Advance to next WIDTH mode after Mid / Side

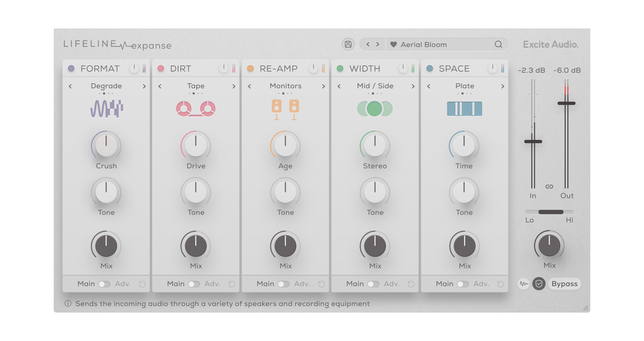413,86
